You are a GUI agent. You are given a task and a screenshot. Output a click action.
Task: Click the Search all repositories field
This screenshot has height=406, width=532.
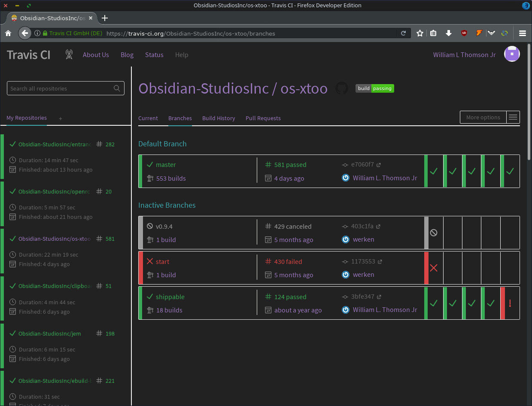(66, 88)
